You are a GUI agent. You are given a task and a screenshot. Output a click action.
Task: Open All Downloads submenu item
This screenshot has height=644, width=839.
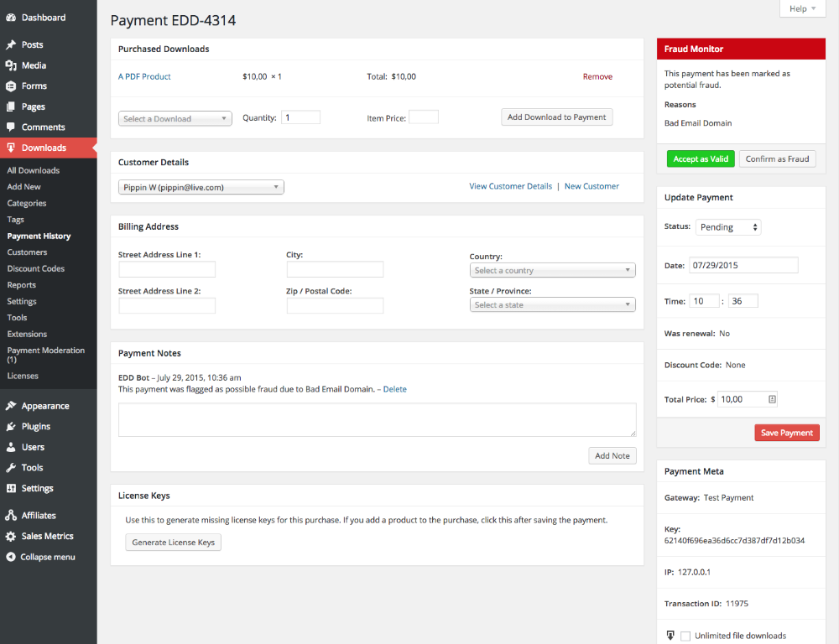[34, 170]
